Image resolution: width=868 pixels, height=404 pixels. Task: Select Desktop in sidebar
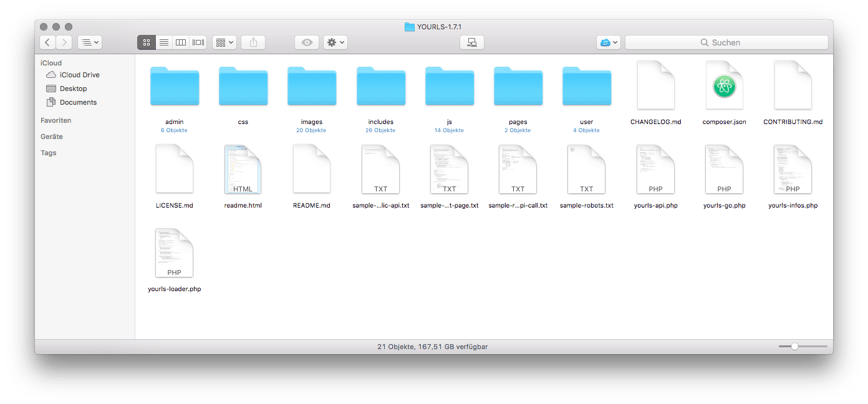coord(66,89)
